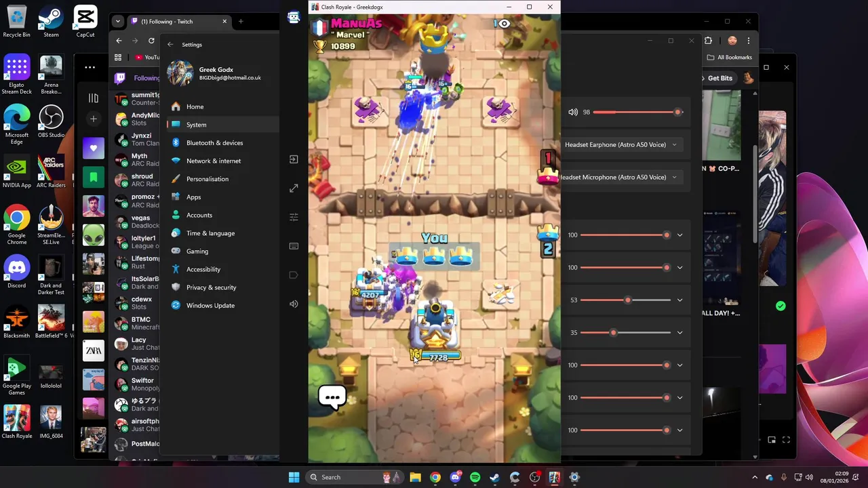Reload the page in Chrome
Viewport: 868px width, 488px height.
(x=151, y=41)
